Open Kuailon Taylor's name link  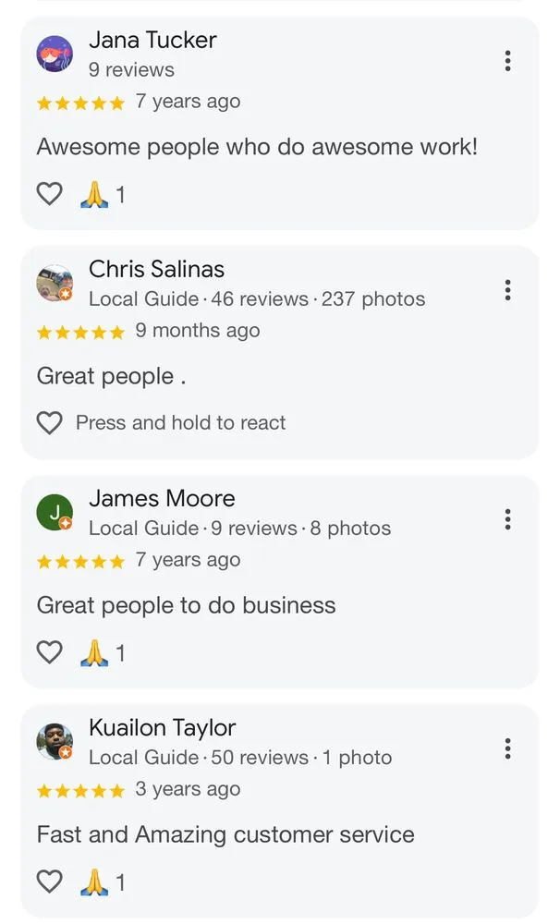point(162,727)
